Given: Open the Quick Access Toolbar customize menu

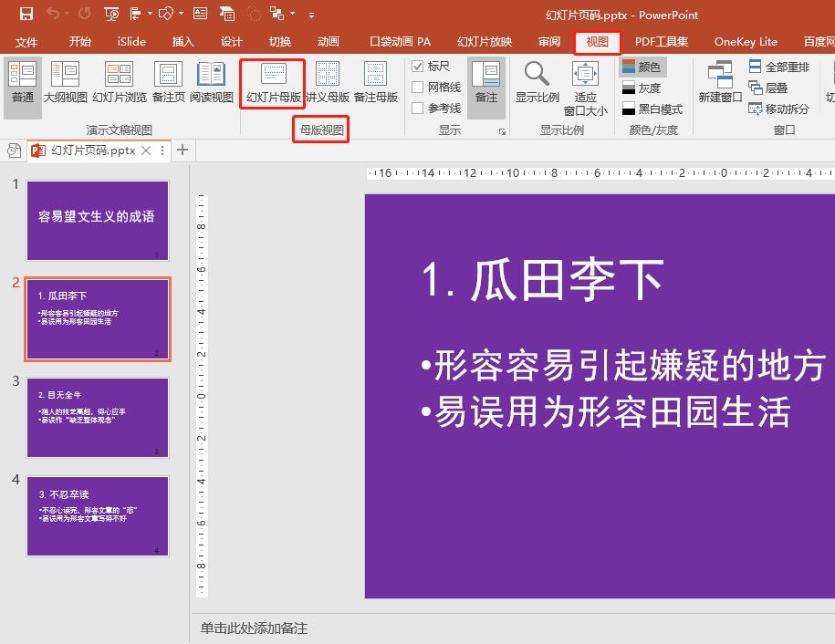Looking at the screenshot, I should point(308,15).
